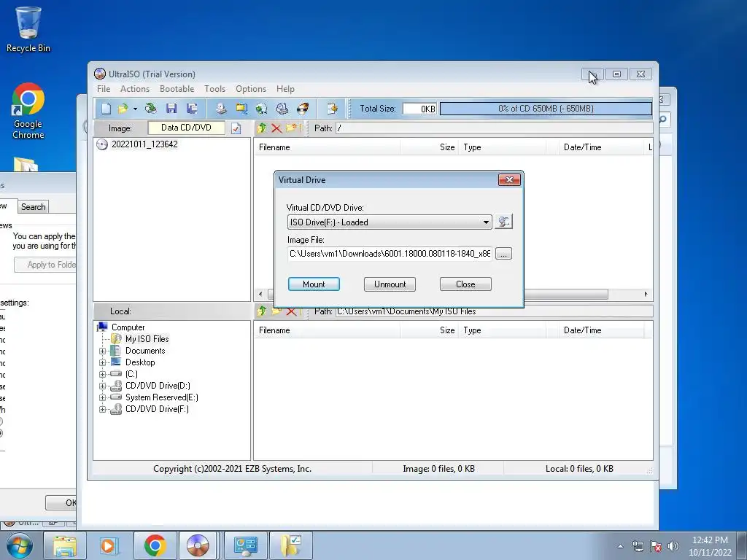This screenshot has height=560, width=747.
Task: Click the image pane Up folder arrow
Action: tap(262, 128)
